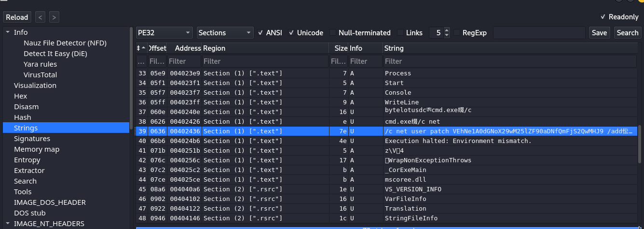This screenshot has height=229, width=644.
Task: Enable the RegExp checkbox
Action: coord(470,33)
